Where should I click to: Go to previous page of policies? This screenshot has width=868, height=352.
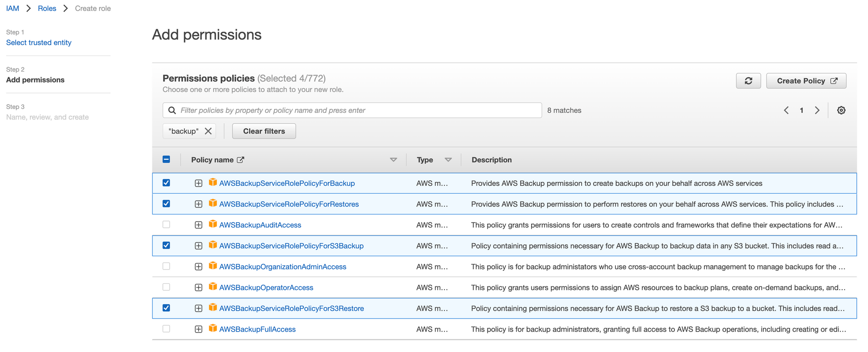(786, 110)
